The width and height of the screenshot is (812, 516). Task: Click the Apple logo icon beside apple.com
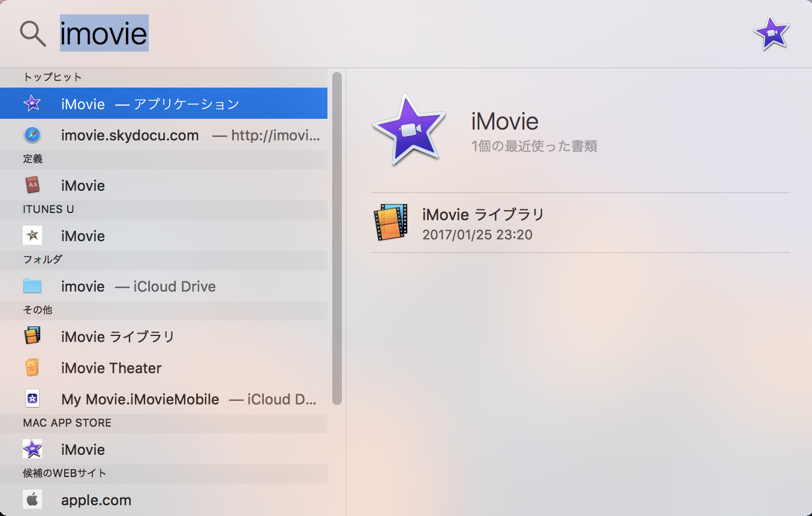32,499
